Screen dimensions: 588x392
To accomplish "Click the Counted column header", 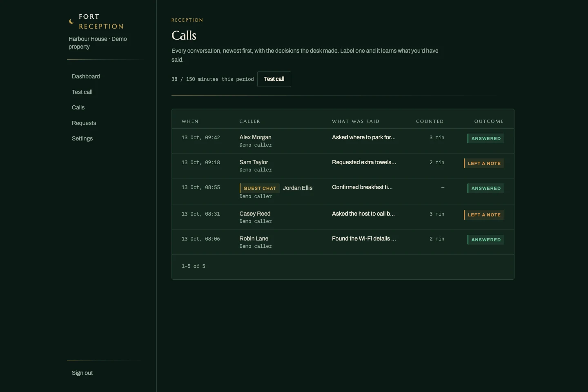I will (430, 121).
